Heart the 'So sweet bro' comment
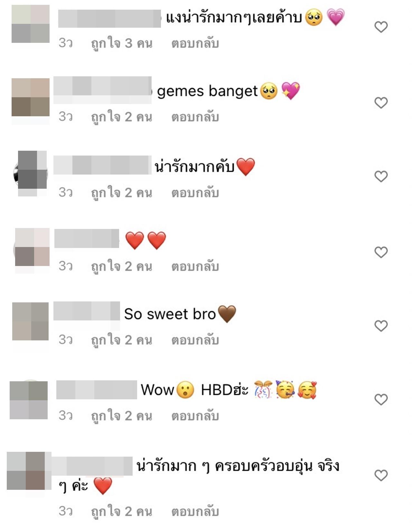Screen dimensions: 412x532 [x=381, y=326]
